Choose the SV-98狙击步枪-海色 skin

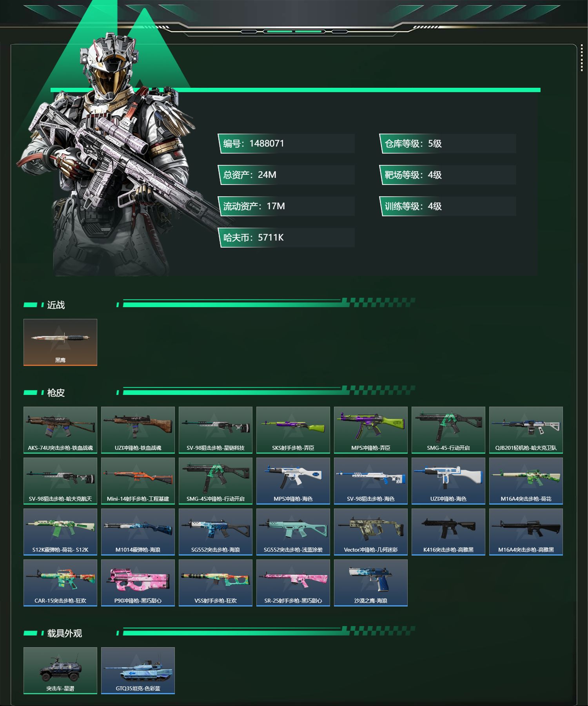tap(371, 481)
